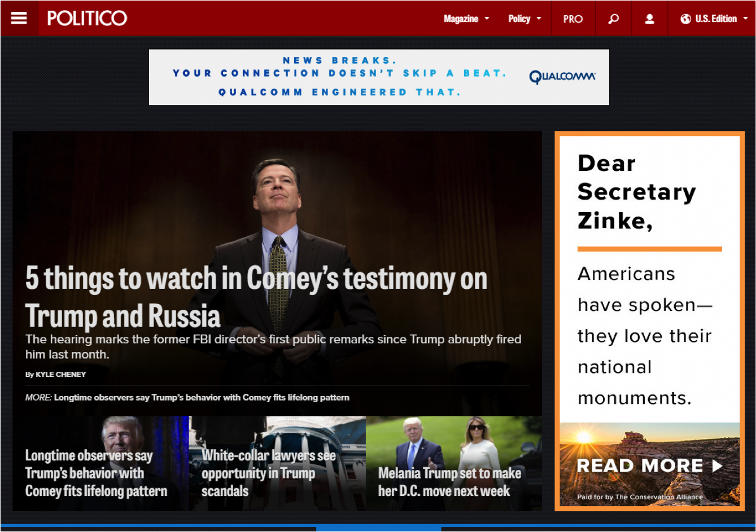Go to the PRO section
756x532 pixels.
pos(573,19)
